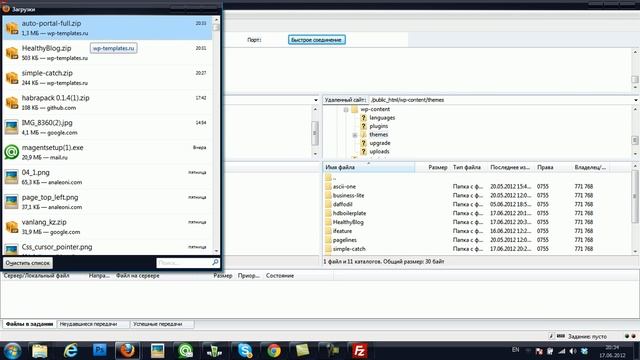Viewport: 640px width, 360px height.
Task: Open Mail.ru Agent from taskbar
Action: click(186, 351)
